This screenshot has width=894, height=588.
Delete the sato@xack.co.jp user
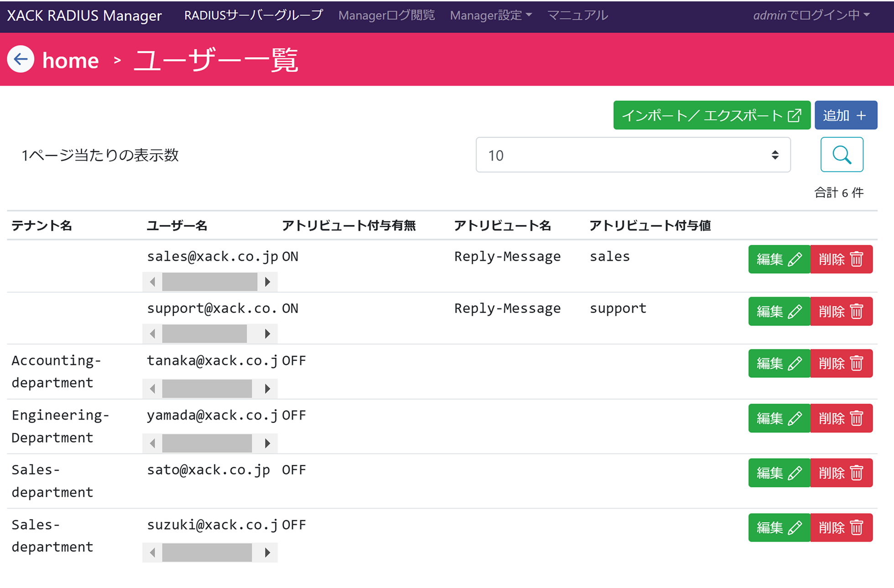(x=842, y=473)
